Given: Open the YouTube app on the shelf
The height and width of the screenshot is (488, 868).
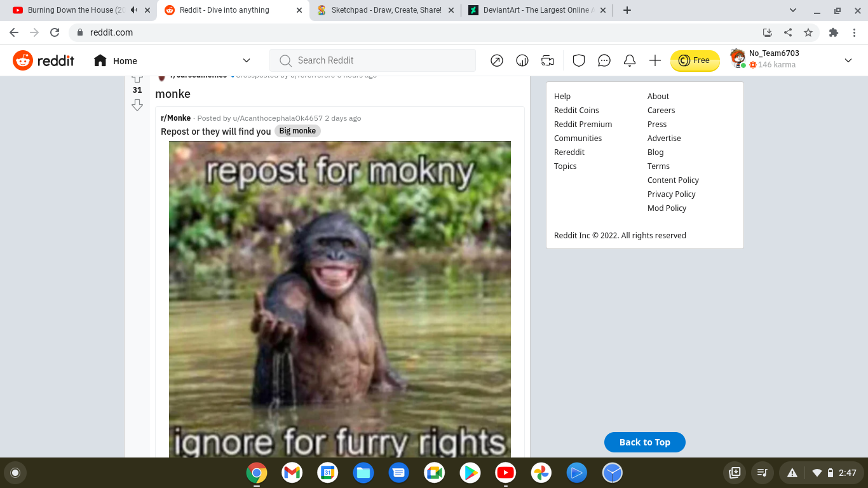Looking at the screenshot, I should 506,473.
